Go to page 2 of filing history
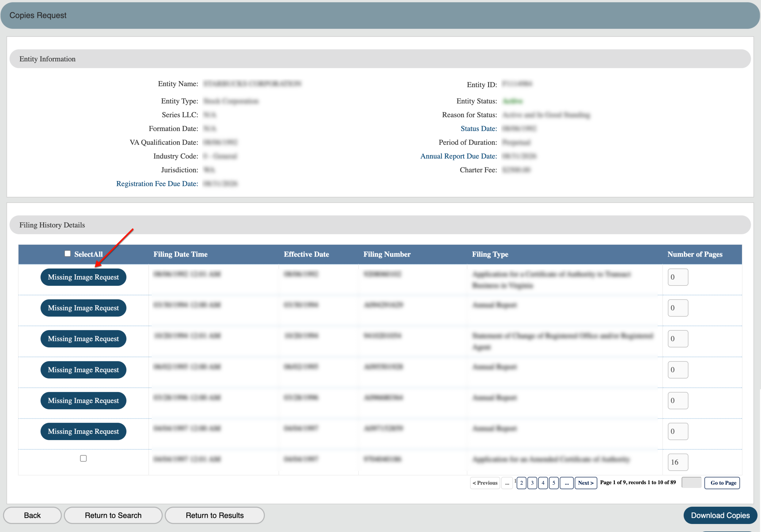The height and width of the screenshot is (532, 761). 521,483
